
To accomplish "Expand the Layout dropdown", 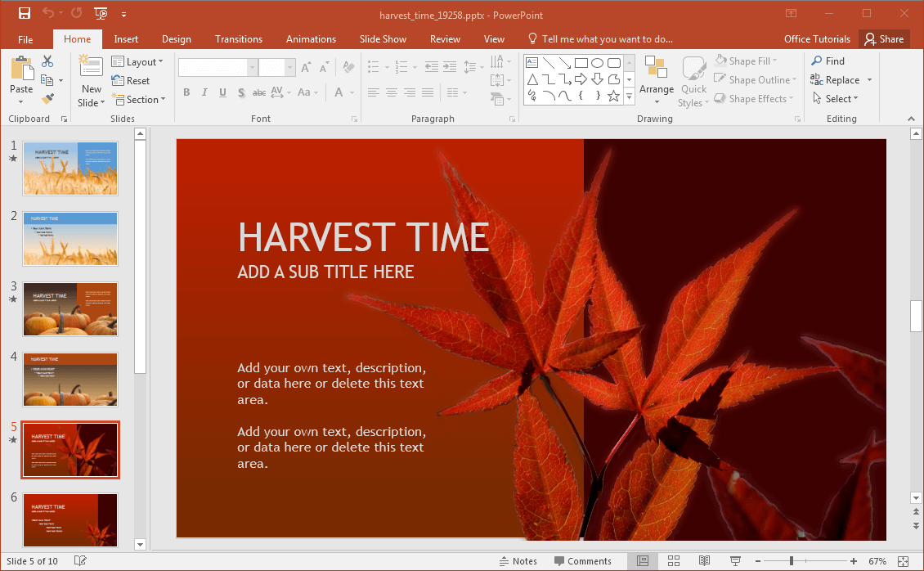I will (137, 61).
